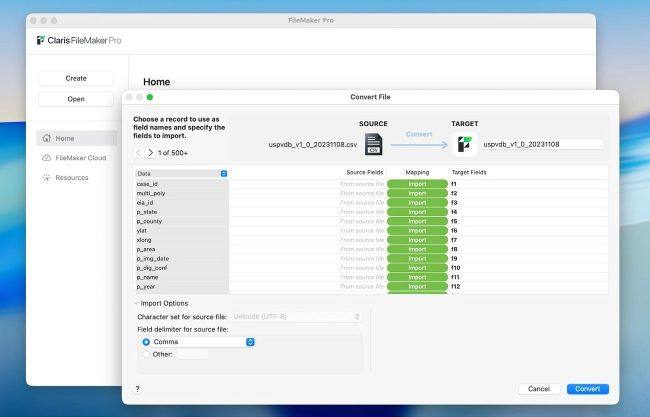
Task: Click the Cancel button
Action: (539, 389)
